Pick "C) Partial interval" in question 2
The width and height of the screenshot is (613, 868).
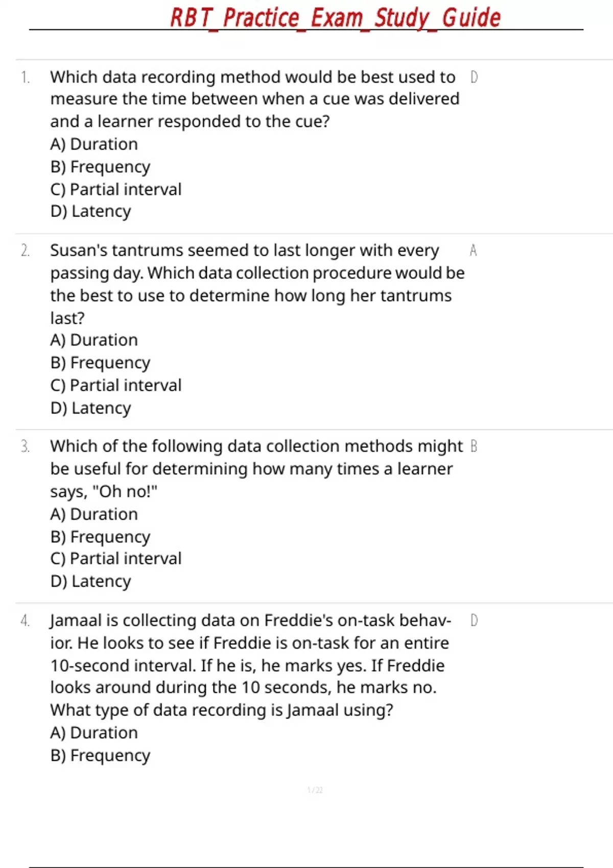(116, 385)
